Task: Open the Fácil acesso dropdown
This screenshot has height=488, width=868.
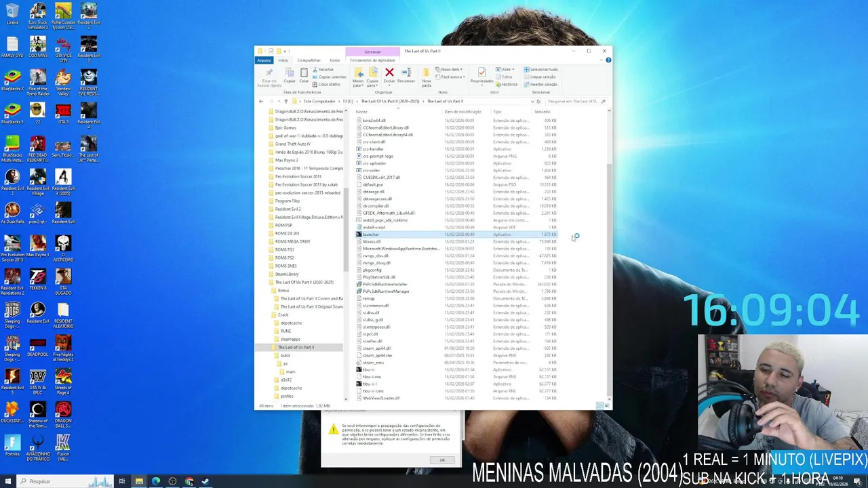Action: click(451, 77)
